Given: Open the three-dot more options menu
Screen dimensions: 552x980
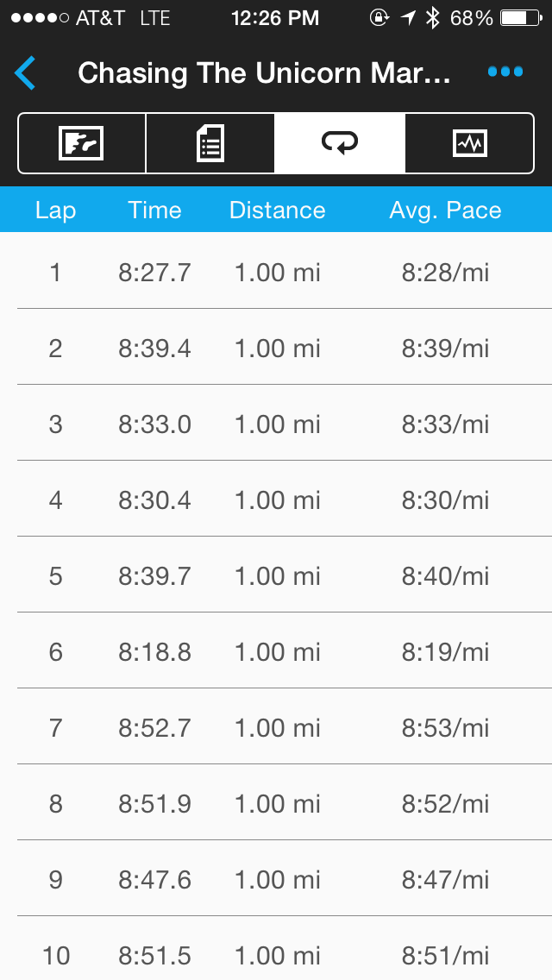Looking at the screenshot, I should pyautogui.click(x=505, y=72).
